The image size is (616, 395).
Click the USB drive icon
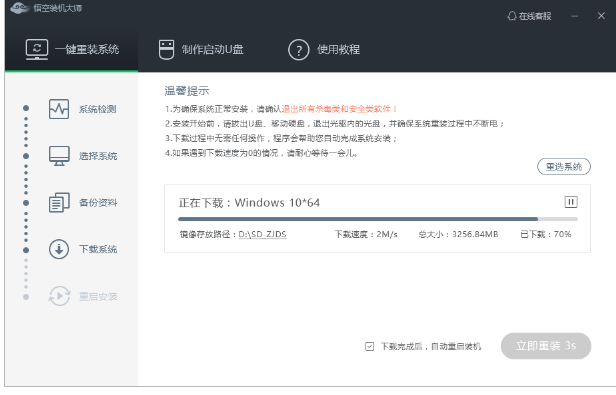(166, 50)
